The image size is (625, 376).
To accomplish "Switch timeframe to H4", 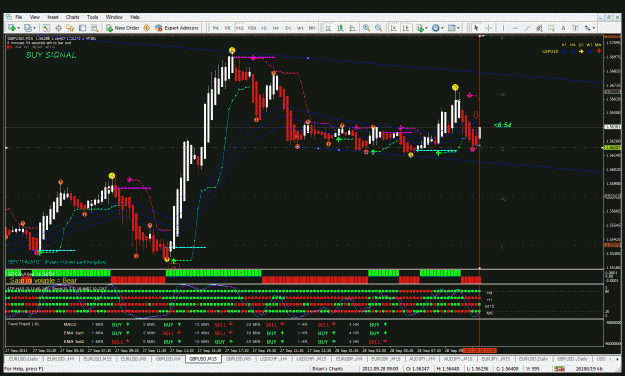I will click(x=276, y=28).
